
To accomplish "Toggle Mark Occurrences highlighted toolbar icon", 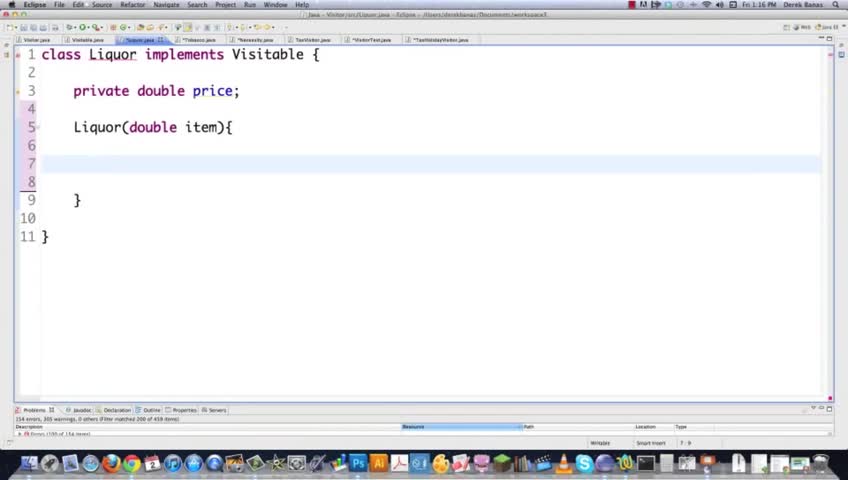I will pyautogui.click(x=188, y=27).
